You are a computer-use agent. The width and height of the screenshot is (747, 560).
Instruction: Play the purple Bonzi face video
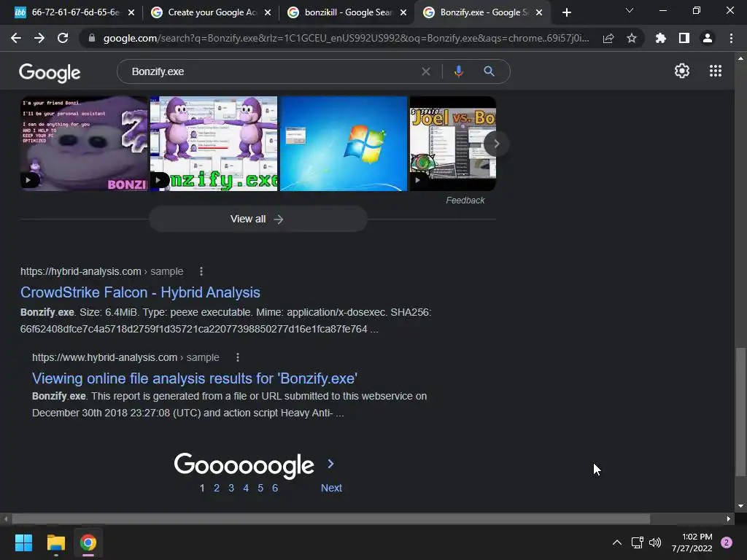(84, 144)
